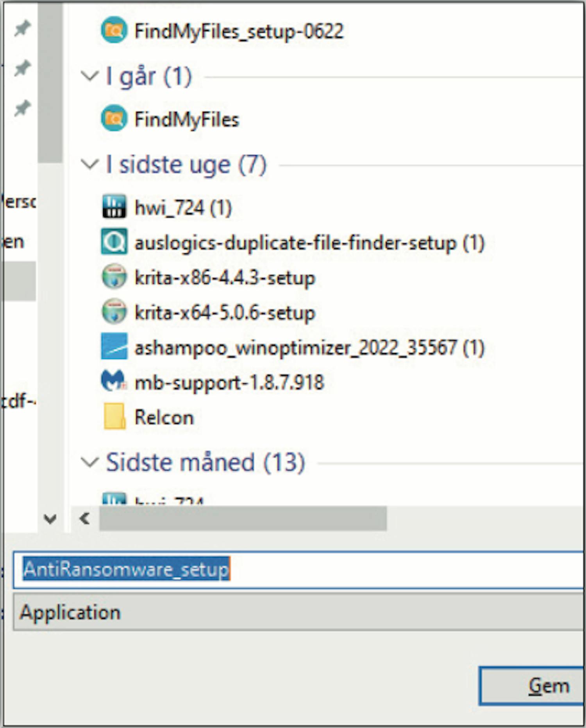
Task: Click the krita-x64-5.0.6-setup installer icon
Action: [x=114, y=312]
